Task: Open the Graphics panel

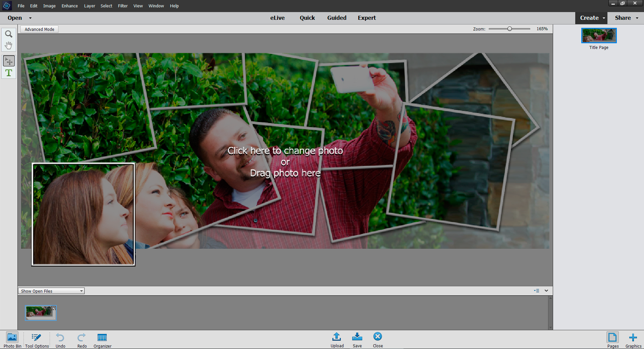Action: click(x=633, y=340)
